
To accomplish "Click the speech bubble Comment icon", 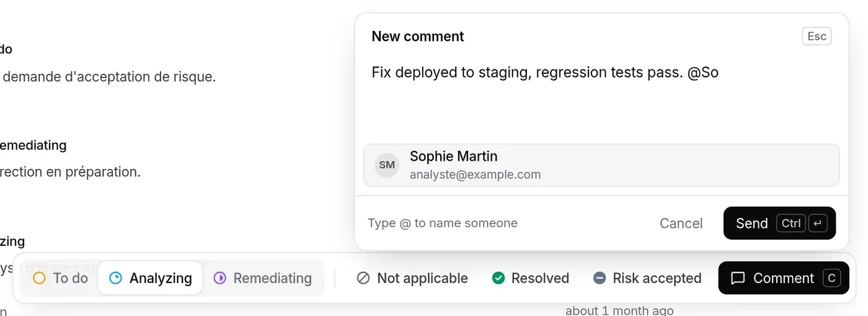I will click(x=738, y=278).
